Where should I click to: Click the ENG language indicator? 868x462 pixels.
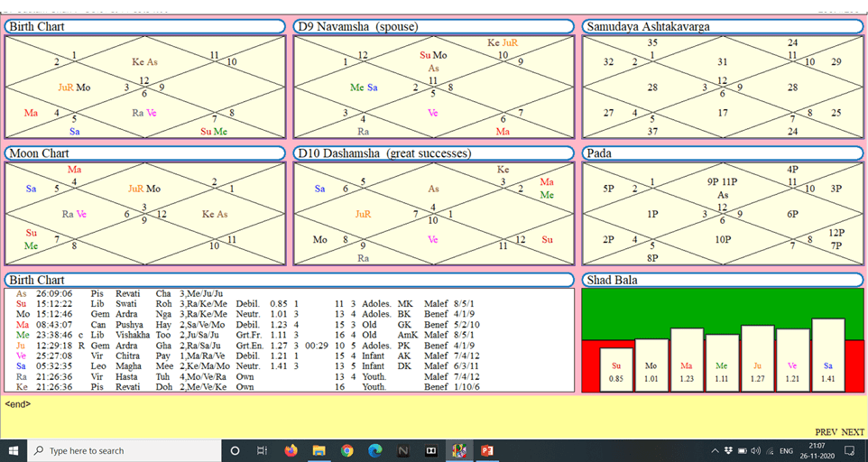(787, 450)
